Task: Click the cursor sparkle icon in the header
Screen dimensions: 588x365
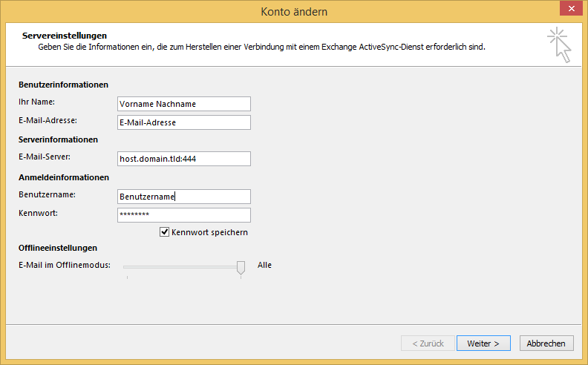Action: click(x=560, y=45)
